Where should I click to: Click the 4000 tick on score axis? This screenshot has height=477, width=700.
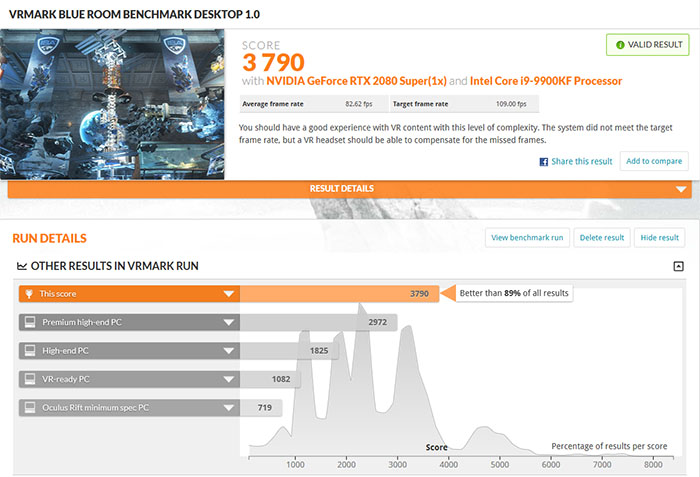[448, 464]
